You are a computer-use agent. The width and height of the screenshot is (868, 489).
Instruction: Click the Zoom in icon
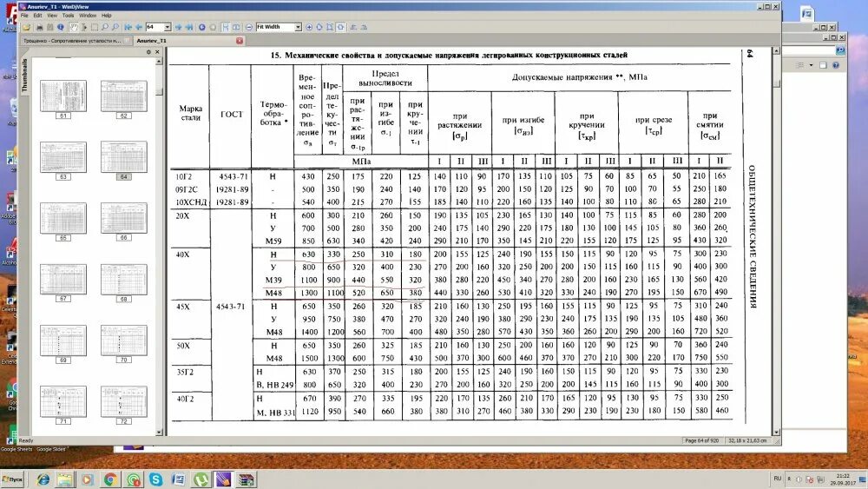[x=309, y=27]
